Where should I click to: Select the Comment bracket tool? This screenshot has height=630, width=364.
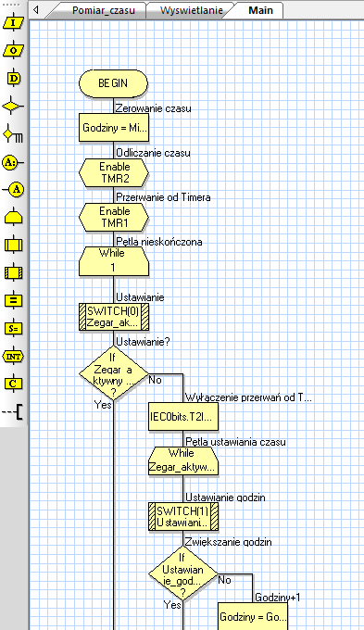pos(13,411)
